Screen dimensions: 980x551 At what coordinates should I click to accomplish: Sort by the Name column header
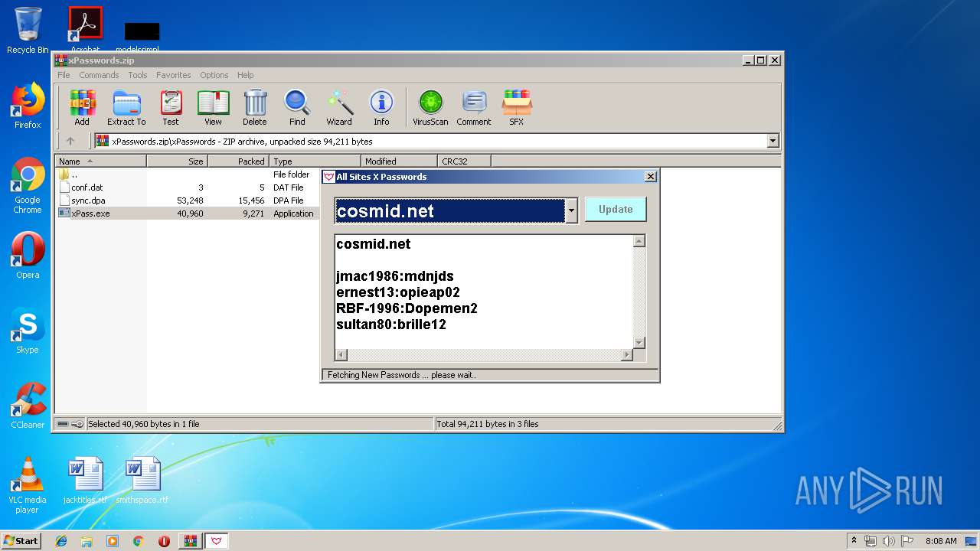[101, 161]
